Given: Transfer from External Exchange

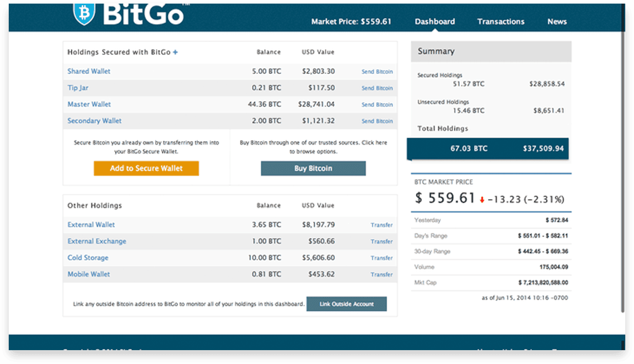Looking at the screenshot, I should tap(382, 241).
